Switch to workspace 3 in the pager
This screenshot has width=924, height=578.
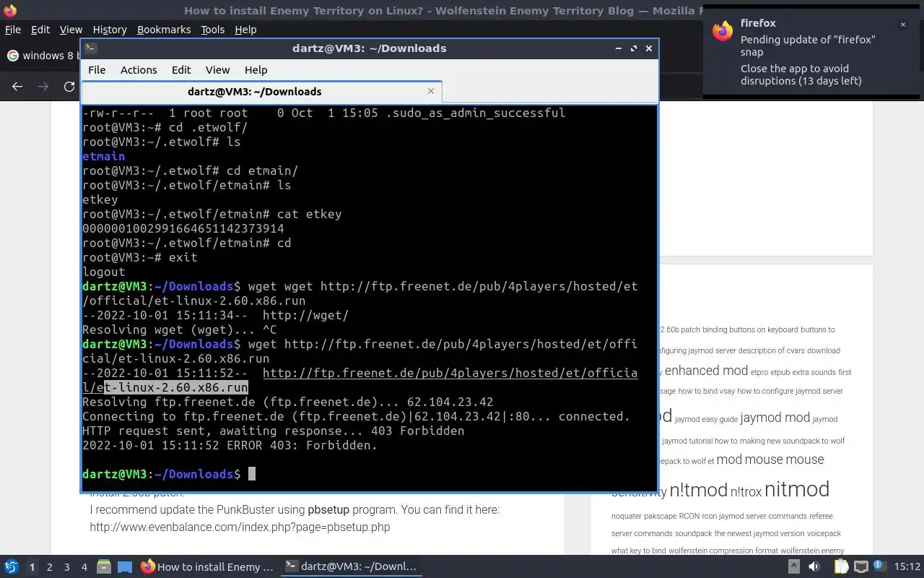tap(66, 567)
